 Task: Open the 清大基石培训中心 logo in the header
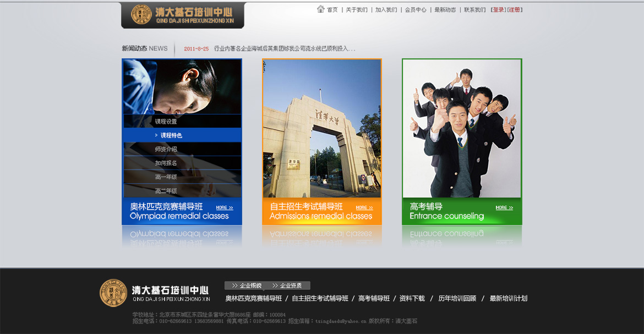tap(183, 15)
